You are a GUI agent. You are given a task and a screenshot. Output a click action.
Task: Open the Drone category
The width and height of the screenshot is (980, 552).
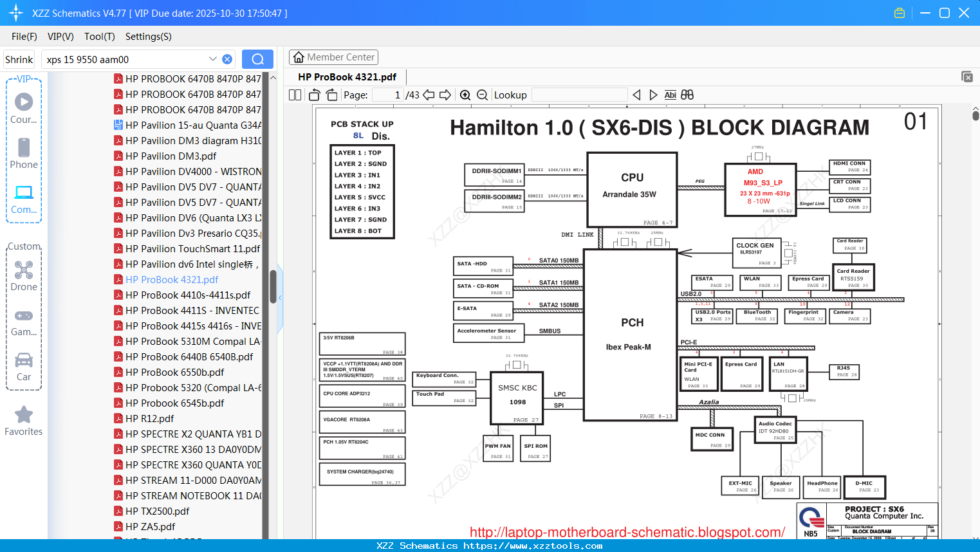coord(24,275)
